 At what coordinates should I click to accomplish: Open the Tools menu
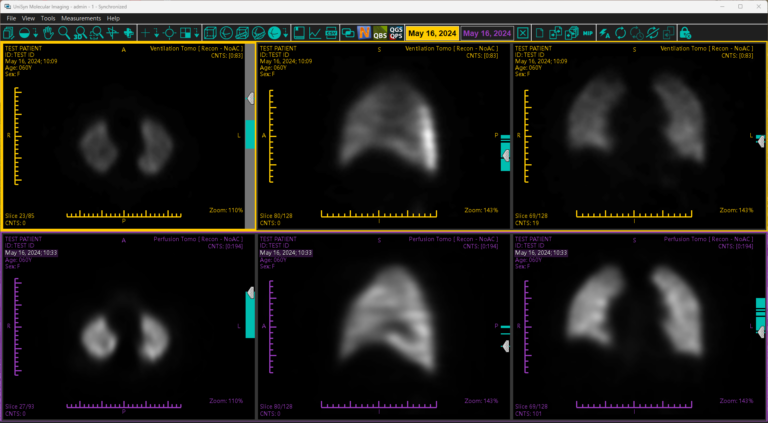click(48, 18)
